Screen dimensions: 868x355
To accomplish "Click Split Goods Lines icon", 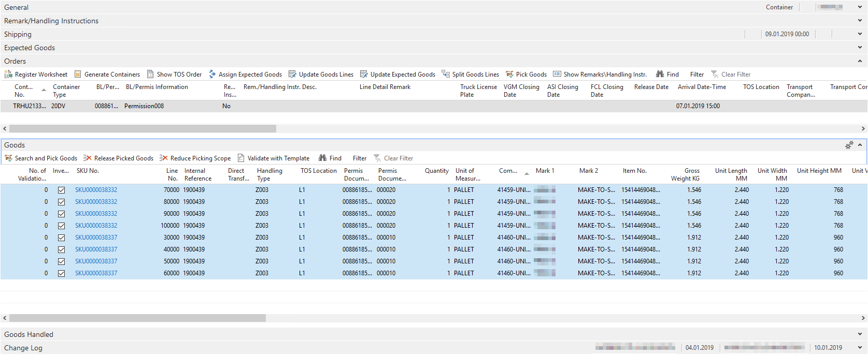I will (446, 75).
